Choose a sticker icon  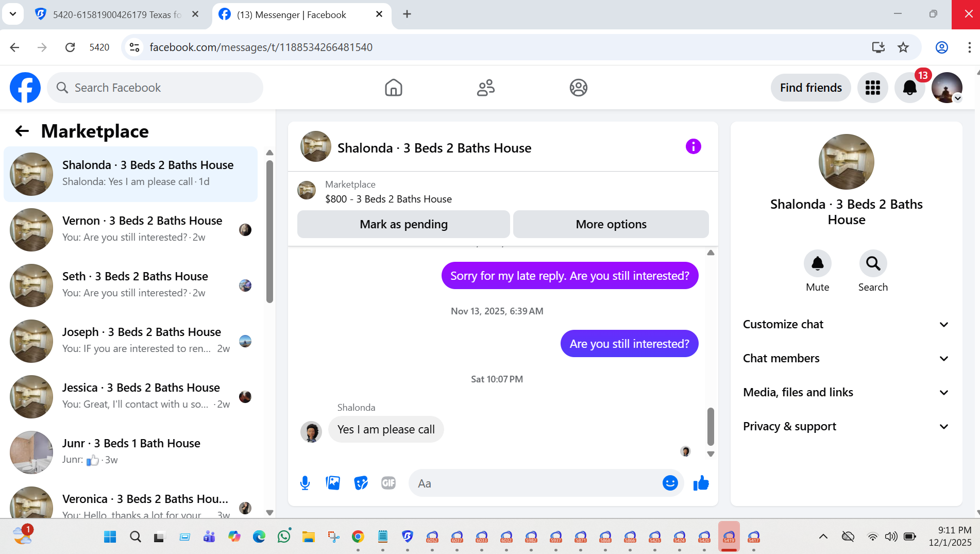(361, 483)
